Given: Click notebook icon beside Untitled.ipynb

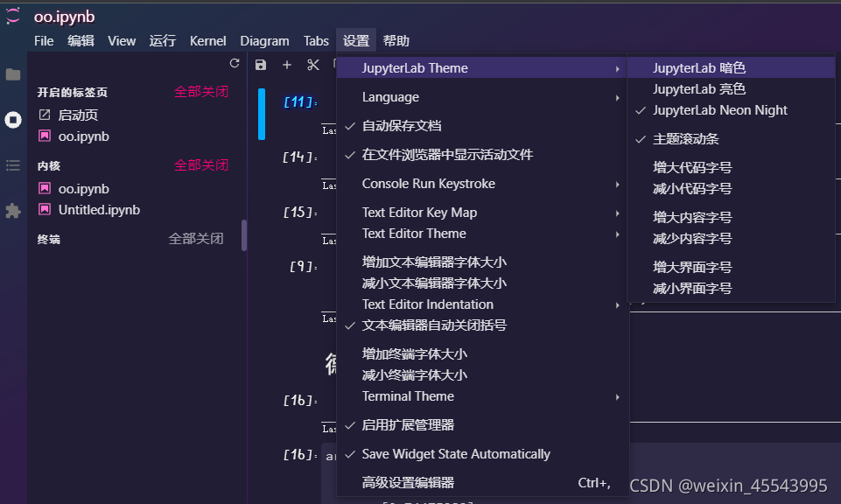Looking at the screenshot, I should coord(45,210).
